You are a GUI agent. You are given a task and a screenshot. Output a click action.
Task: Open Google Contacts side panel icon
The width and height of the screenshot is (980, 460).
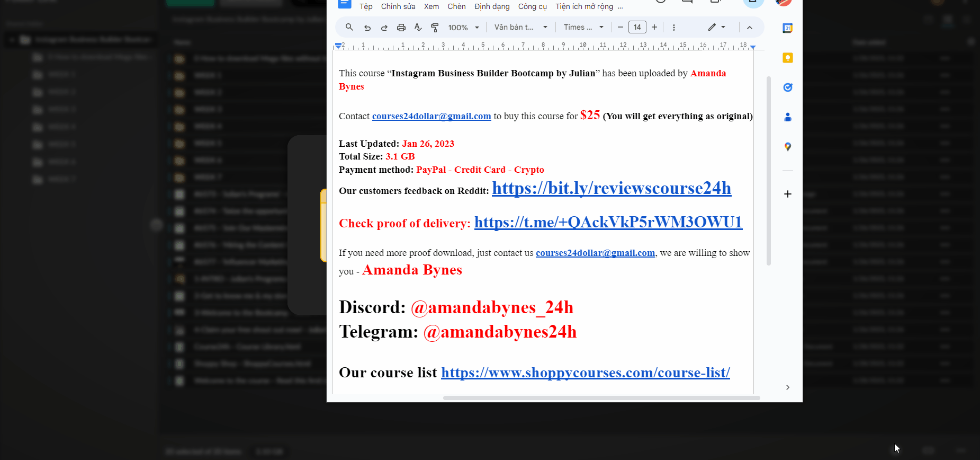pos(787,117)
